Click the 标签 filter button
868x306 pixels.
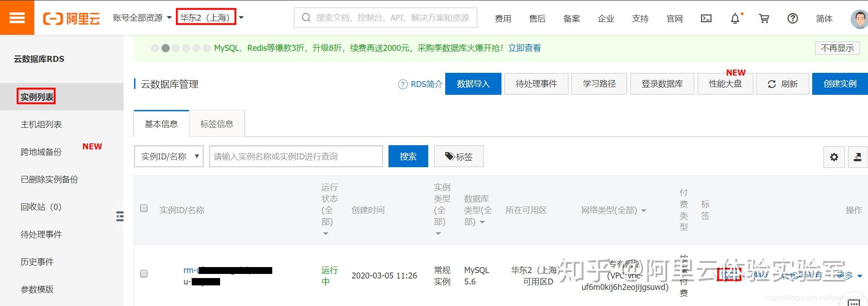459,156
